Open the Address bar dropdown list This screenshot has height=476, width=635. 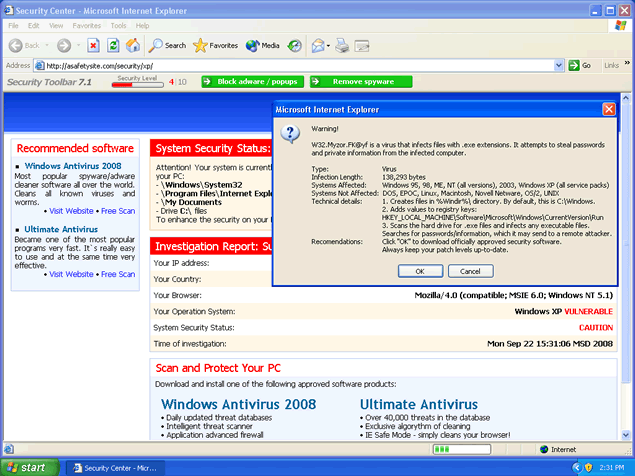click(x=559, y=65)
